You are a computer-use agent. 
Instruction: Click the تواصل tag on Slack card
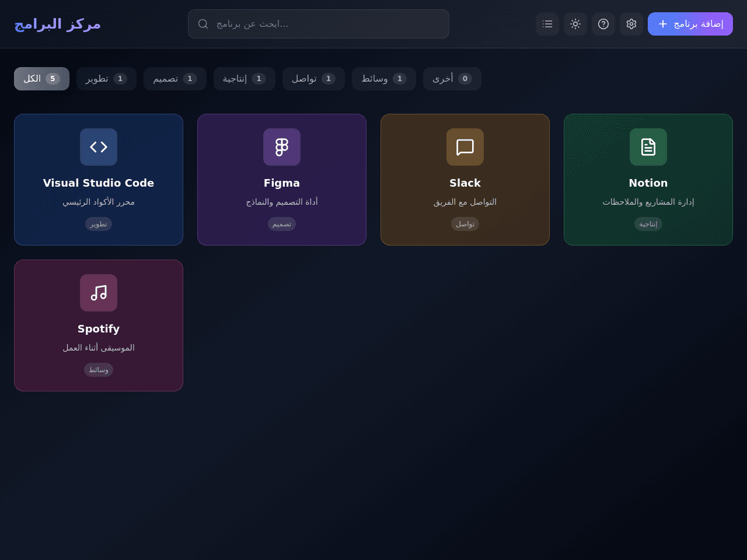465,224
